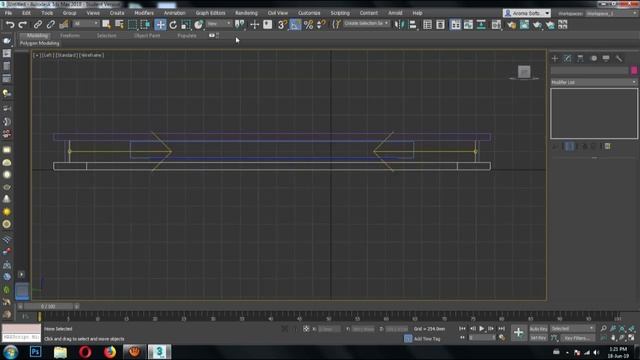Open the reference coordinate system dropdown

tap(219, 24)
